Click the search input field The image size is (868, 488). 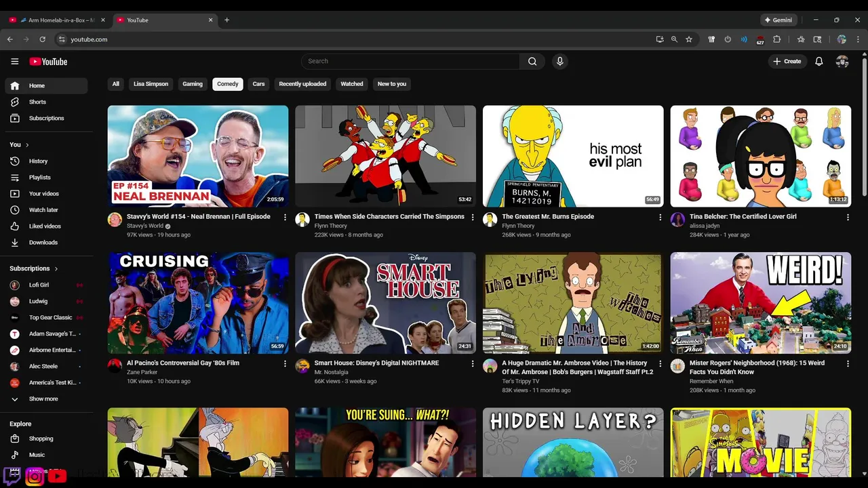coord(410,61)
